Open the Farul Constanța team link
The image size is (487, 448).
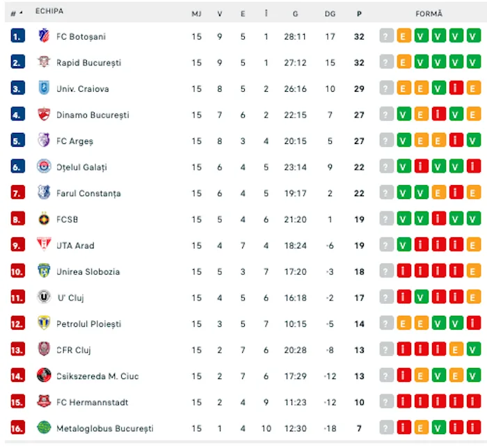tap(88, 193)
